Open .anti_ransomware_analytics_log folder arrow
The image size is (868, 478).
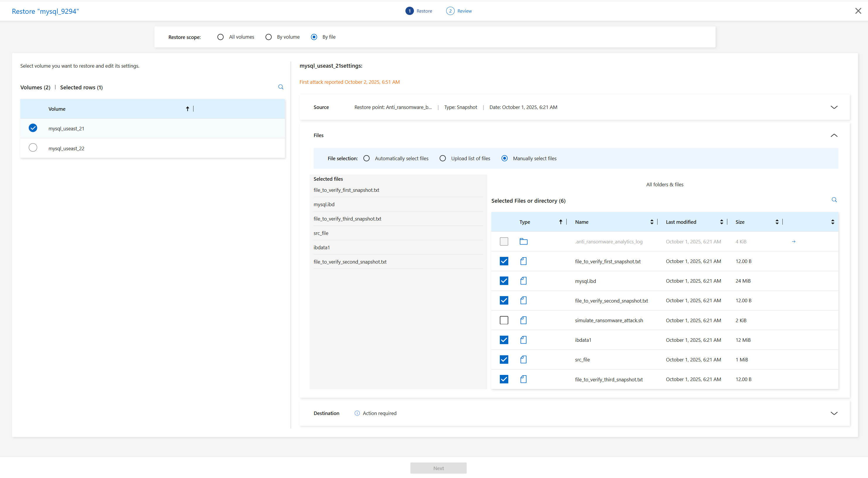coord(794,242)
